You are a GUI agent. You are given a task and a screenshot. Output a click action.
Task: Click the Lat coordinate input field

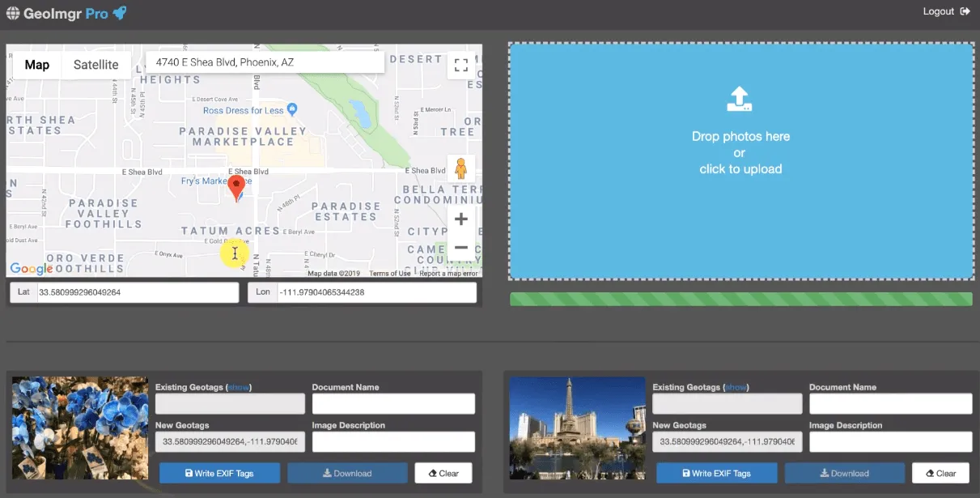(136, 292)
